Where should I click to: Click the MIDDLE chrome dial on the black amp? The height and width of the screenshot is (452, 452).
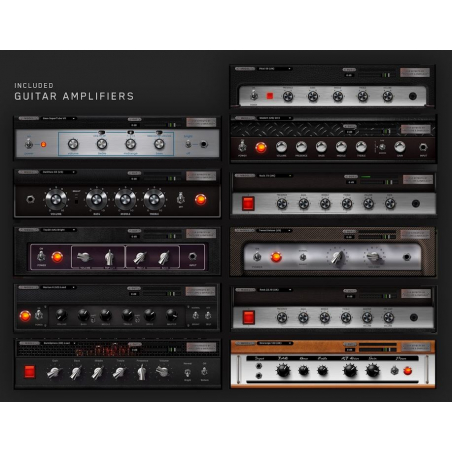click(x=125, y=199)
